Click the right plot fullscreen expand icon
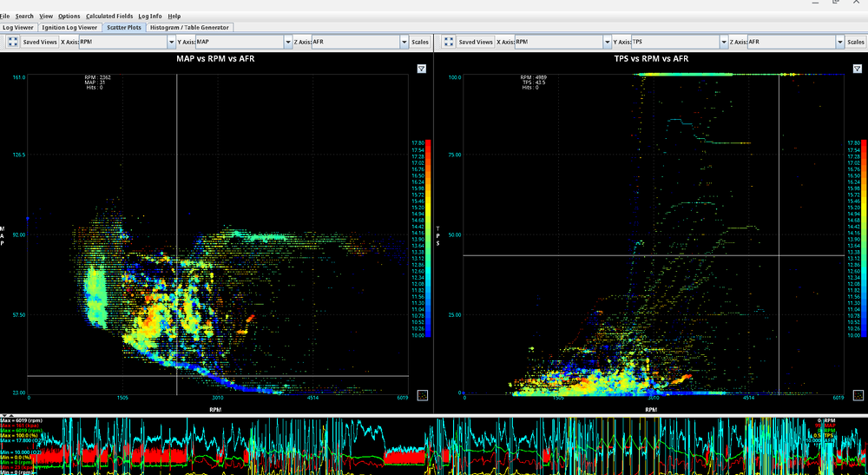Screen dimensions: 868x475 449,42
